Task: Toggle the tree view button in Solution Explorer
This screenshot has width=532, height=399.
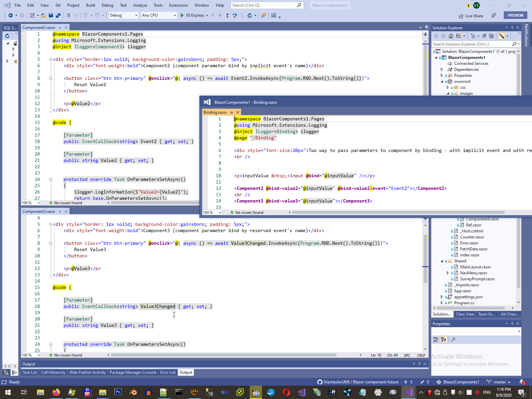Action: point(501,36)
